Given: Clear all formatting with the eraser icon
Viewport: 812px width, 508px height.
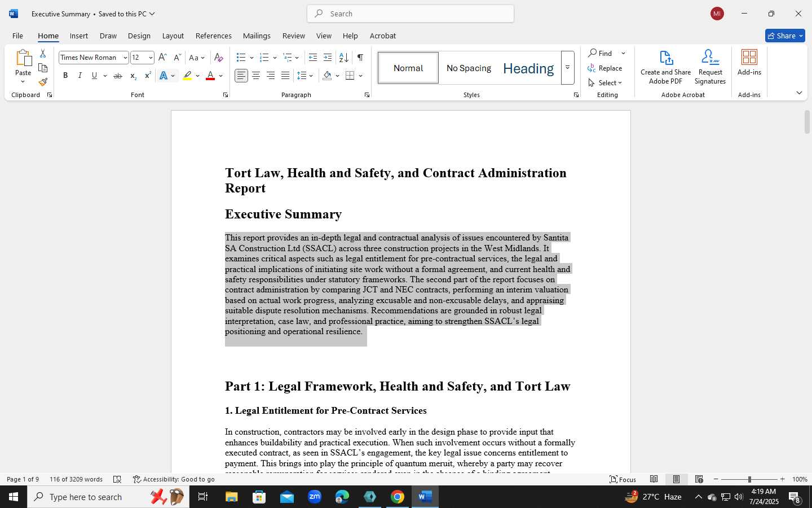Looking at the screenshot, I should 219,58.
